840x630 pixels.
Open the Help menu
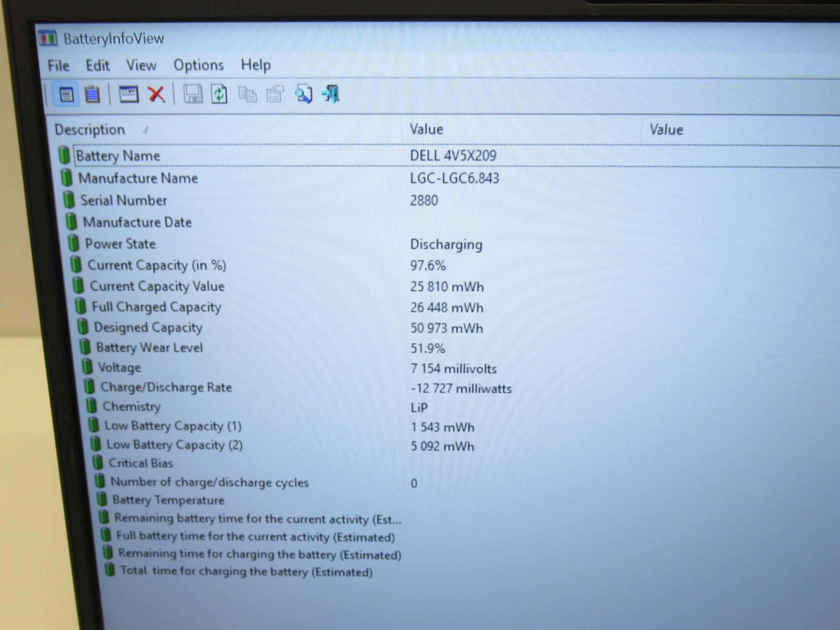(x=256, y=65)
